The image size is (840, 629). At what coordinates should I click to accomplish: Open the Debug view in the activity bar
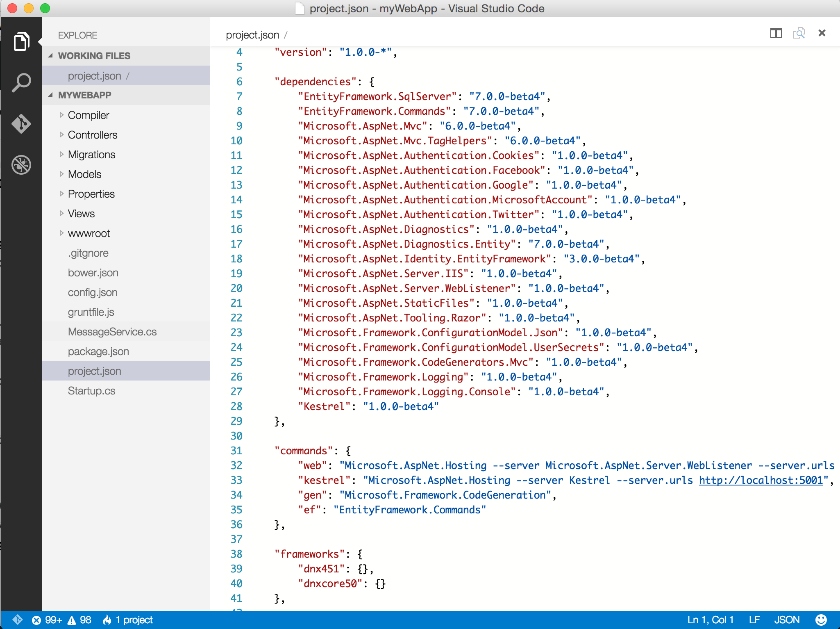[21, 165]
